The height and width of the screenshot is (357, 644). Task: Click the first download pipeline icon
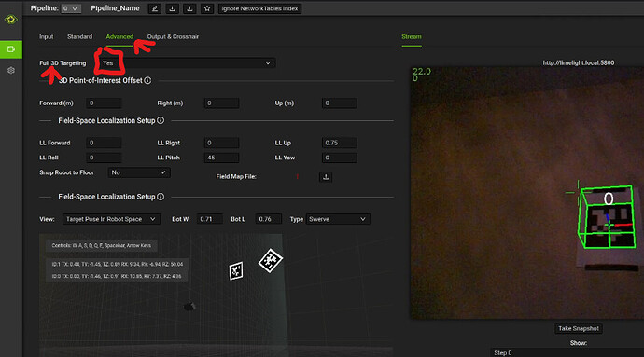click(x=172, y=8)
